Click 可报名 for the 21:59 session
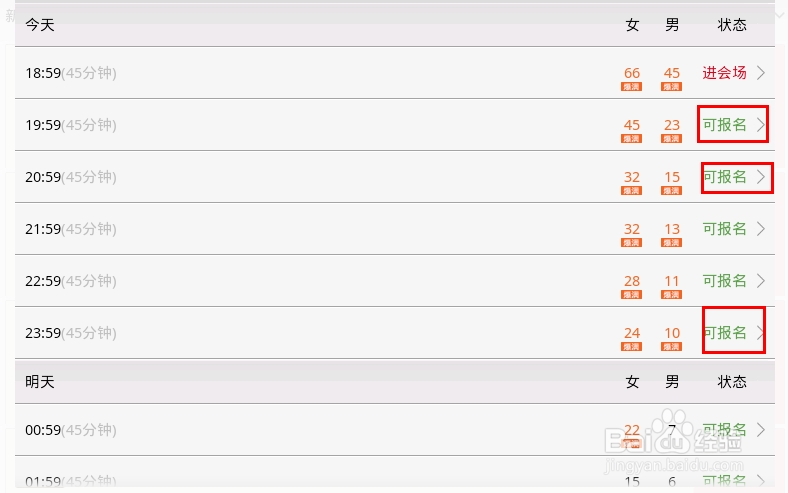The width and height of the screenshot is (788, 493). click(724, 229)
